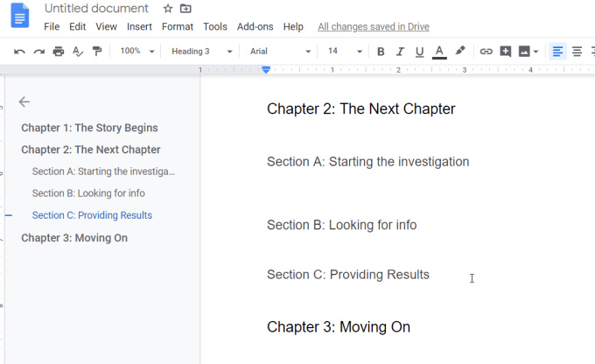This screenshot has height=364, width=595.
Task: Redo the last action
Action: click(39, 52)
